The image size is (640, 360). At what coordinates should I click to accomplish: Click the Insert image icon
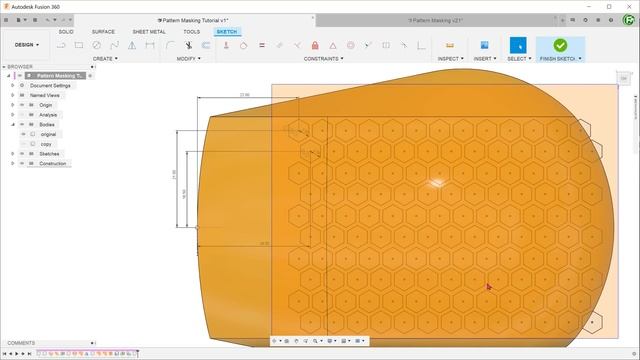(484, 45)
